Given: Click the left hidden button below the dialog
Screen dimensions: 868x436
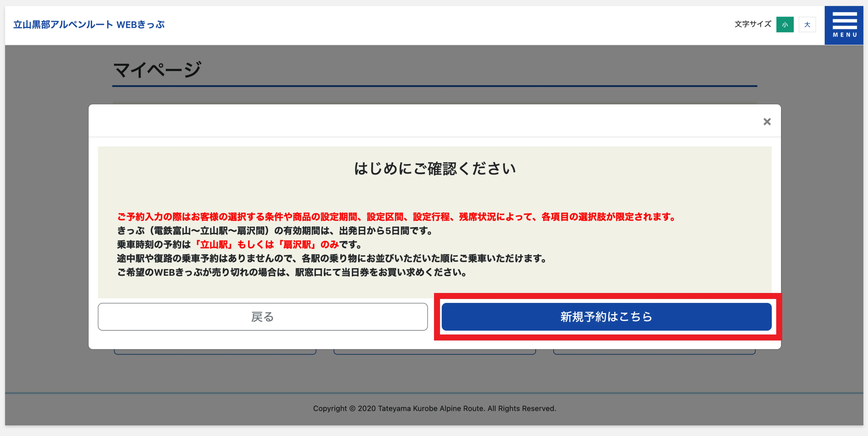Looking at the screenshot, I should [x=215, y=352].
